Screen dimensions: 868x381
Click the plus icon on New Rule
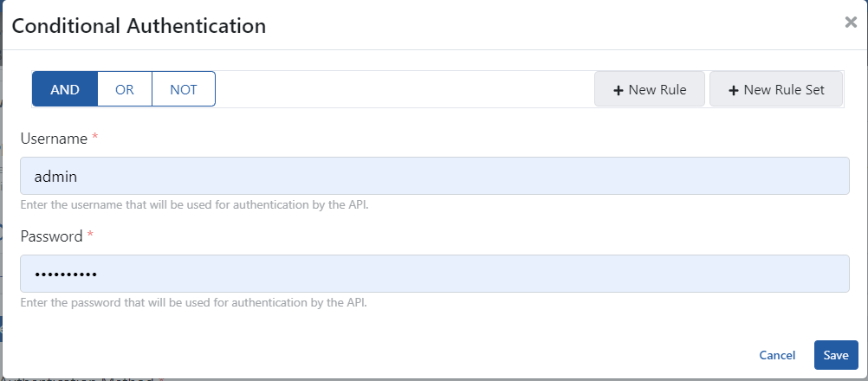tap(619, 90)
